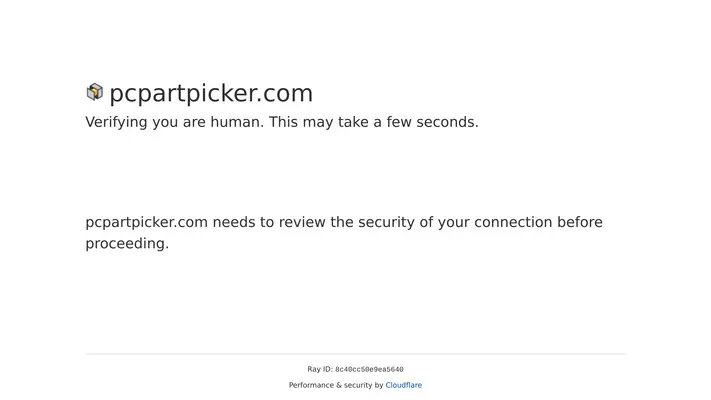
Task: Click the word 'security' in the paragraph
Action: coord(386,222)
